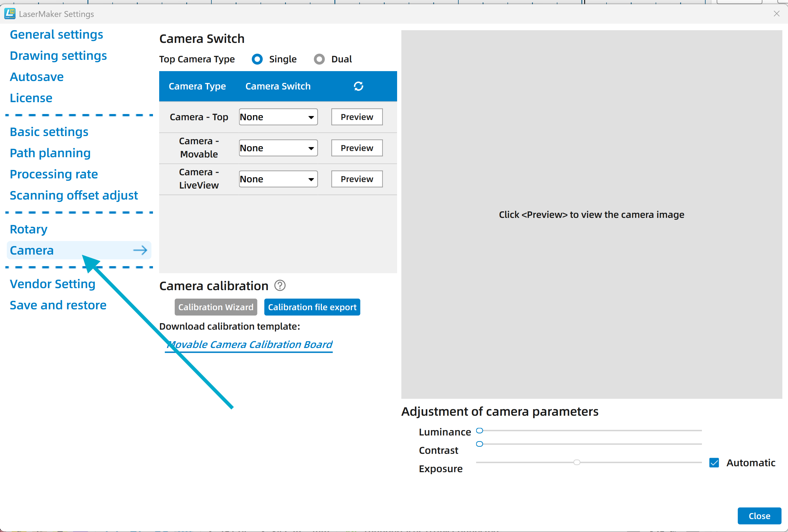788x532 pixels.
Task: Open the Camera - LiveView dropdown
Action: click(x=278, y=179)
